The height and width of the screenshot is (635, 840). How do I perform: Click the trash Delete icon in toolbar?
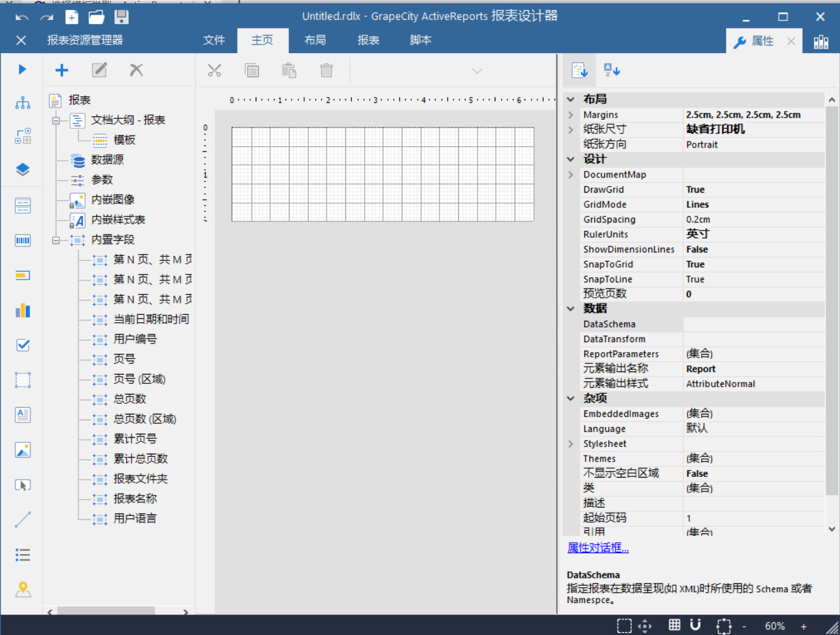click(x=326, y=70)
